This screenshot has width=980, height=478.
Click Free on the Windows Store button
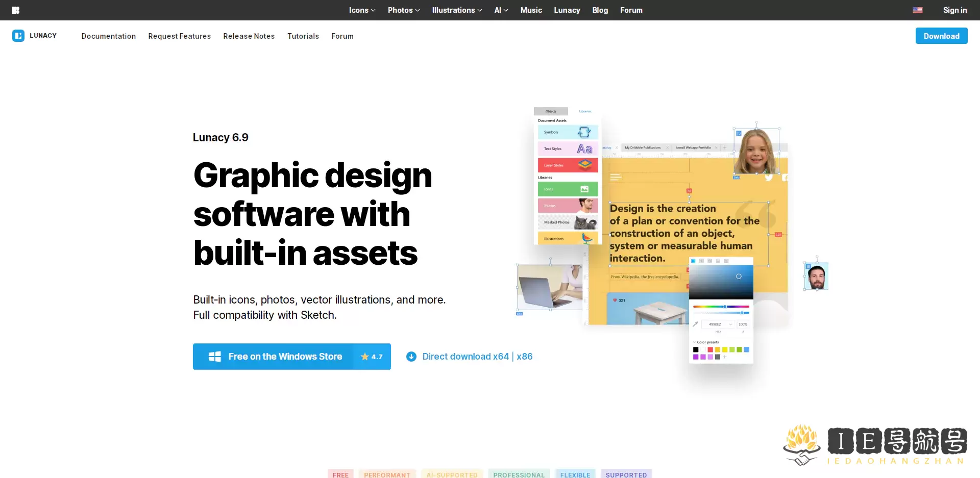point(292,357)
